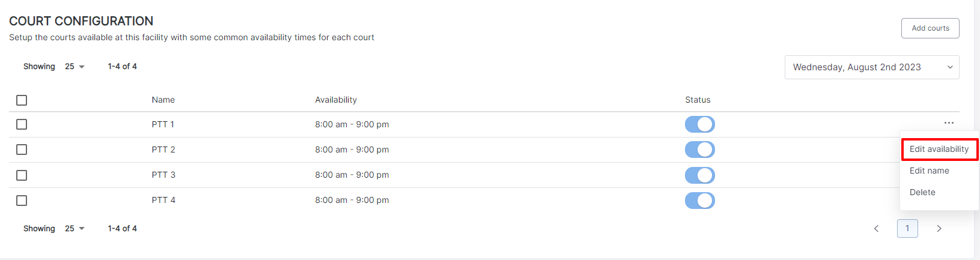The image size is (980, 260).
Task: Check the PTT 1 row checkbox
Action: click(22, 124)
